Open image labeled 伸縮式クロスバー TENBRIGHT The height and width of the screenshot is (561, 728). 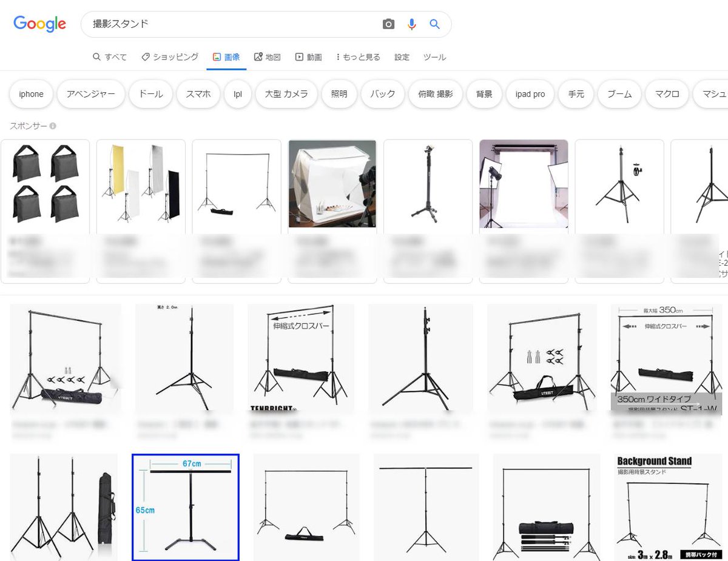(300, 358)
